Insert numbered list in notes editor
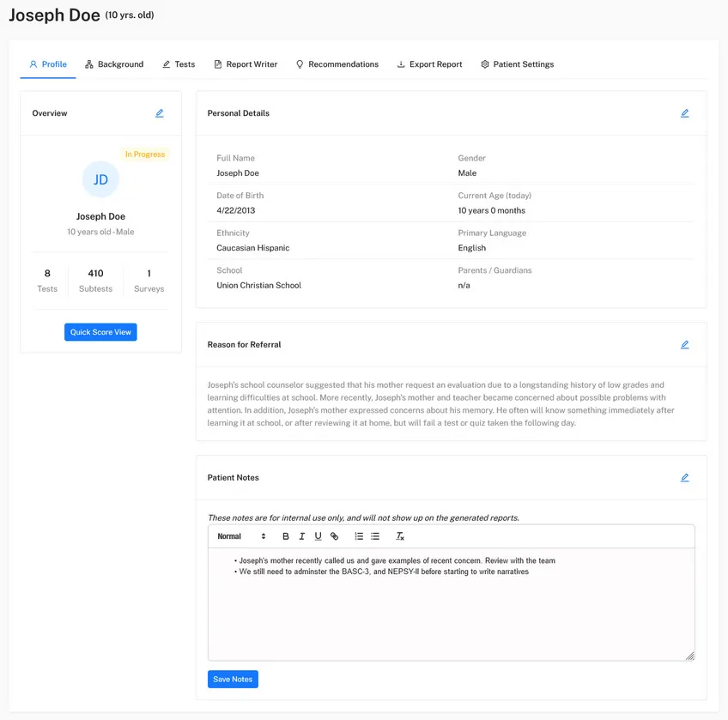The height and width of the screenshot is (720, 728). coord(359,536)
